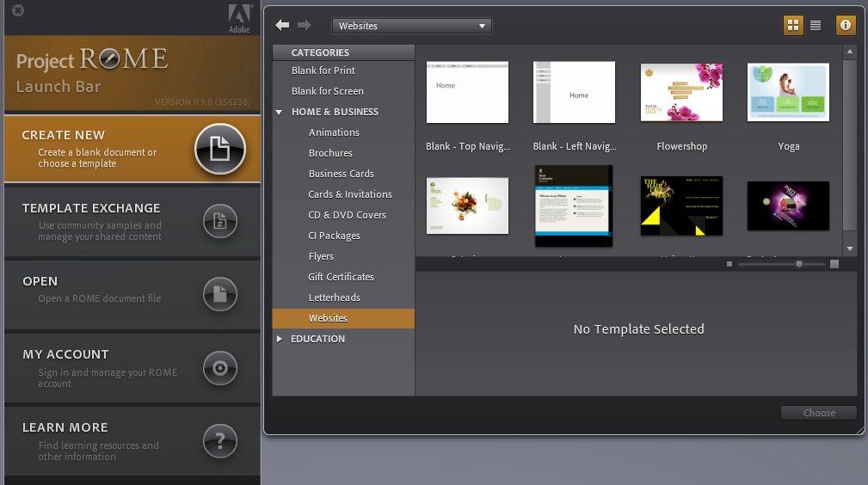Viewport: 868px width, 485px height.
Task: Go forward with the right arrow
Action: pyautogui.click(x=304, y=25)
